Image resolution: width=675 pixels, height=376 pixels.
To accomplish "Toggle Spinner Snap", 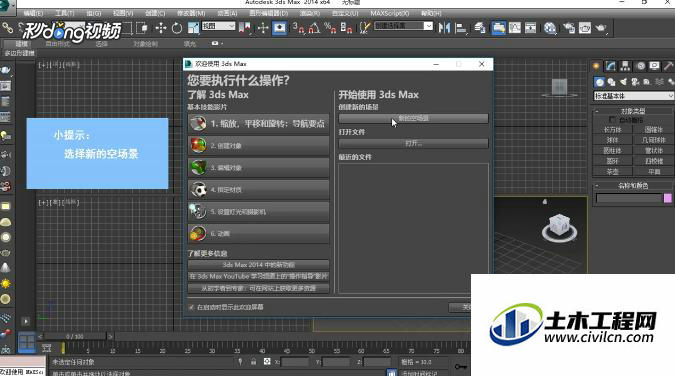I will click(x=346, y=28).
